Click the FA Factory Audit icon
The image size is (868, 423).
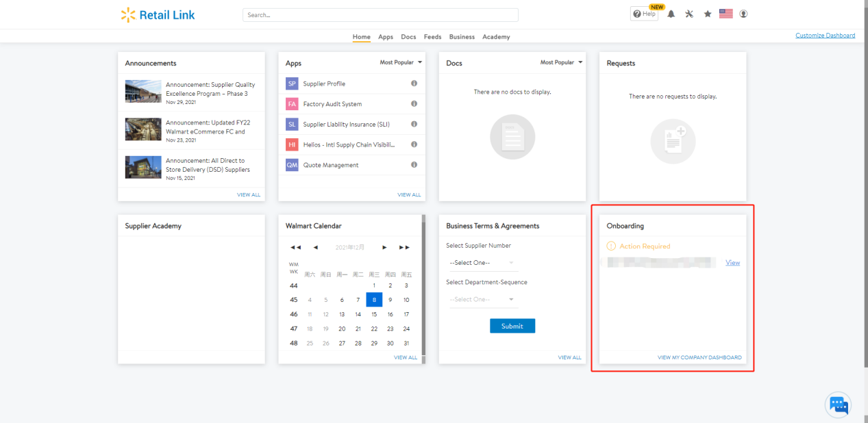pos(292,104)
